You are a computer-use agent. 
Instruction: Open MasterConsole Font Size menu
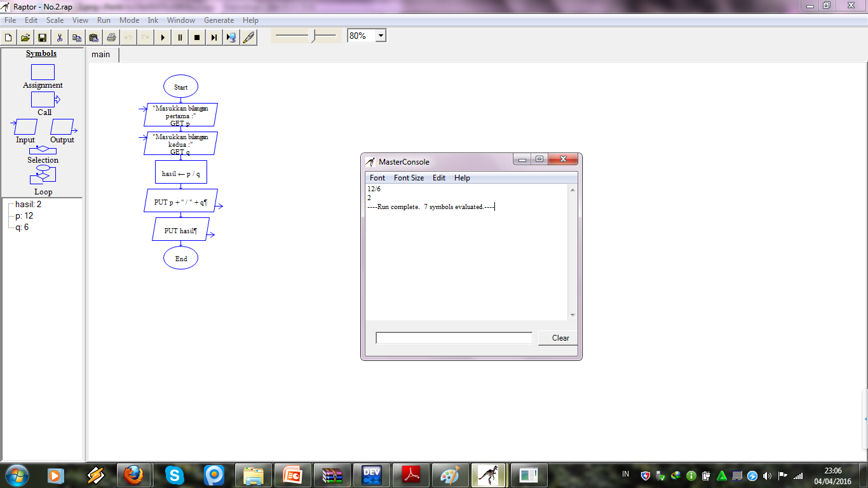409,178
